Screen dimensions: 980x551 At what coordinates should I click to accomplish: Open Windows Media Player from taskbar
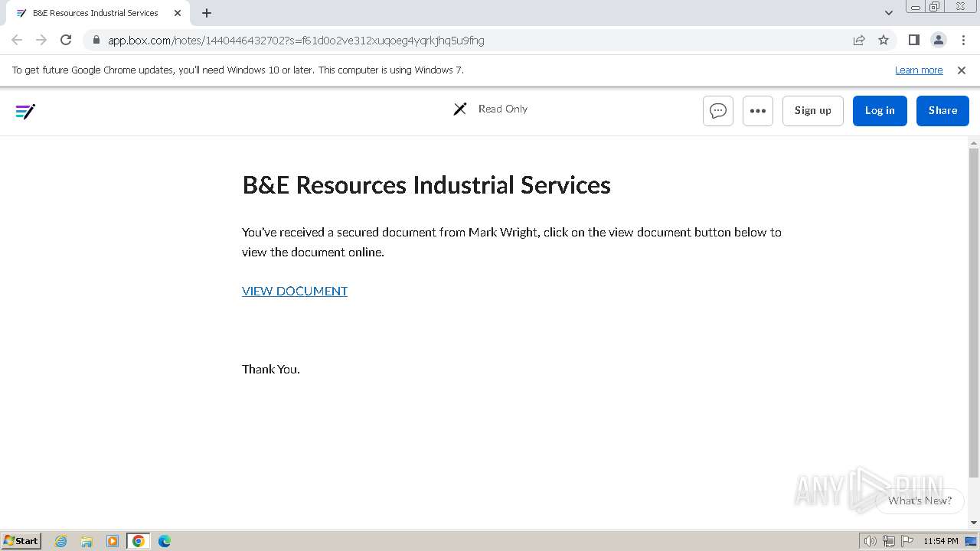113,541
